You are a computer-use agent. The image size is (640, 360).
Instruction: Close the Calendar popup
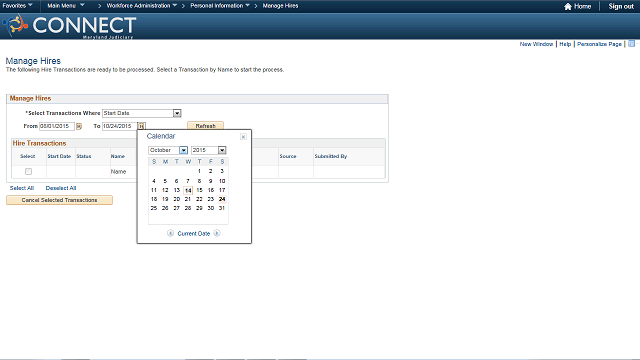coord(243,137)
